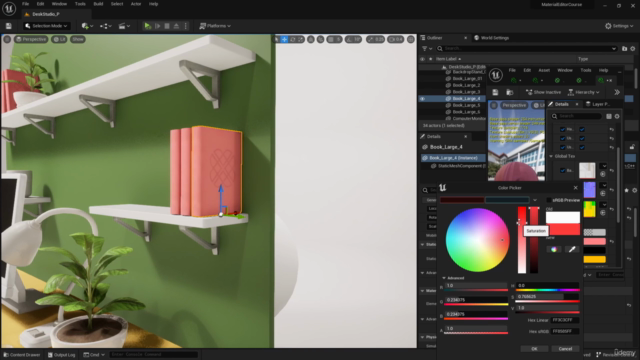
Task: Click the blueprints toolbar icon
Action: (x=104, y=26)
